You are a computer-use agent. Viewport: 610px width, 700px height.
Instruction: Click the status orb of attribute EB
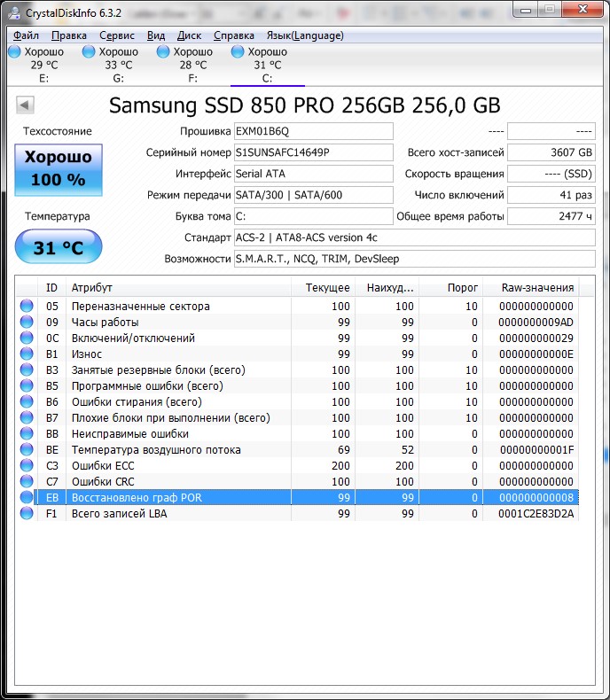27,497
